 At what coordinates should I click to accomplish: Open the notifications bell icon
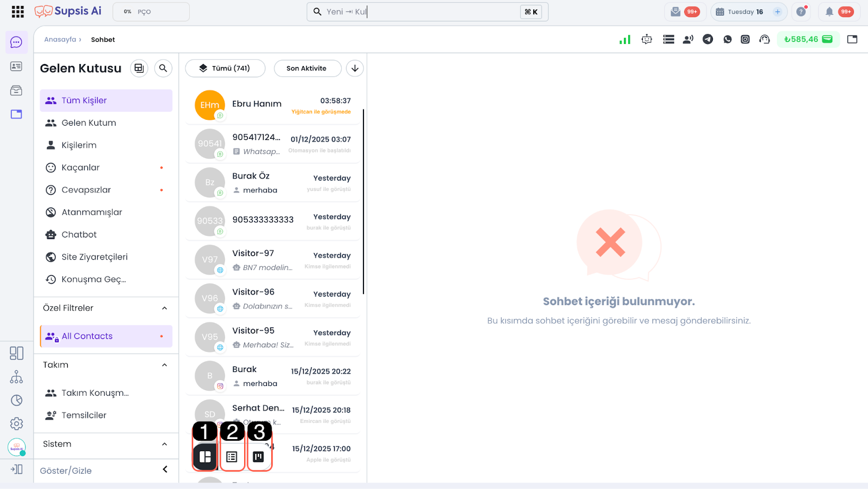[829, 11]
